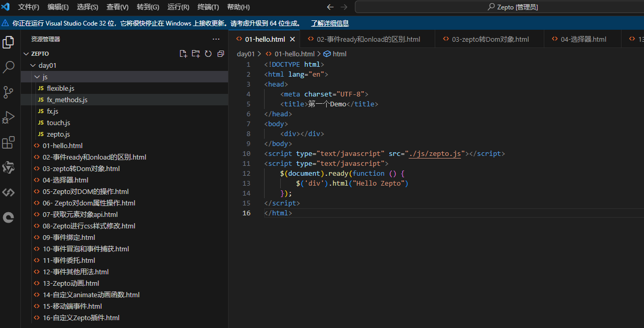Open 01-hello.html in explorer tree
644x328 pixels.
pyautogui.click(x=124, y=145)
